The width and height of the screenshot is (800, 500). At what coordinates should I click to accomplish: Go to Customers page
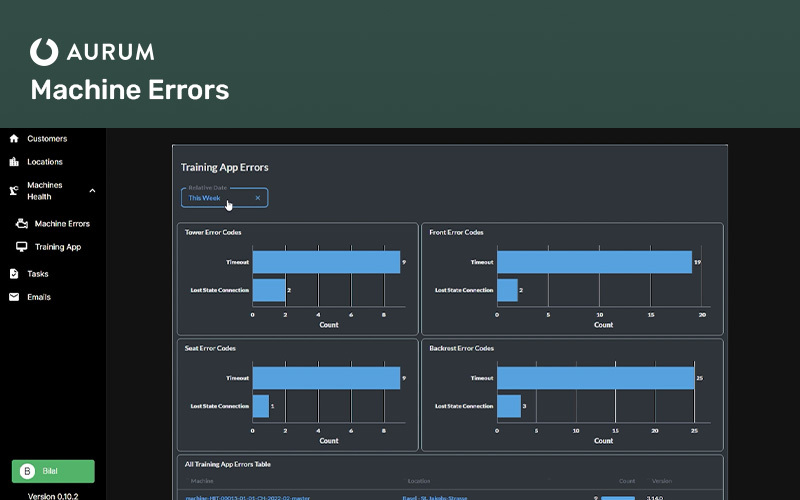pyautogui.click(x=47, y=139)
